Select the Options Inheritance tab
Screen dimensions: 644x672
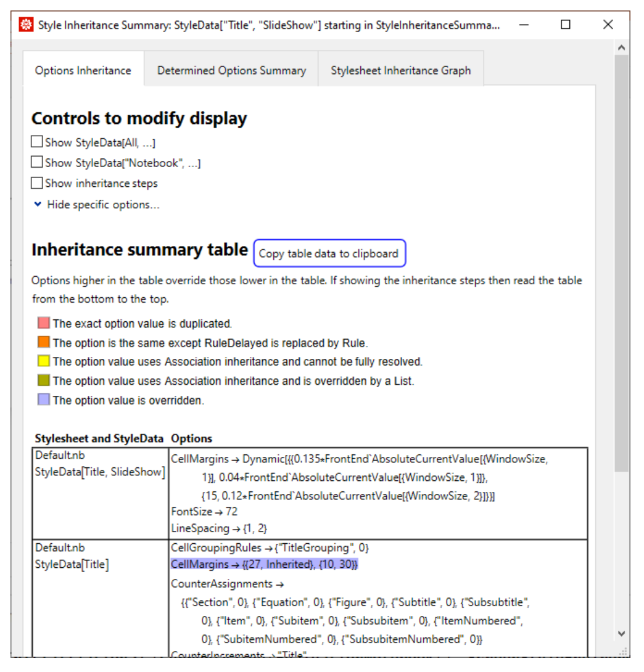pyautogui.click(x=83, y=70)
